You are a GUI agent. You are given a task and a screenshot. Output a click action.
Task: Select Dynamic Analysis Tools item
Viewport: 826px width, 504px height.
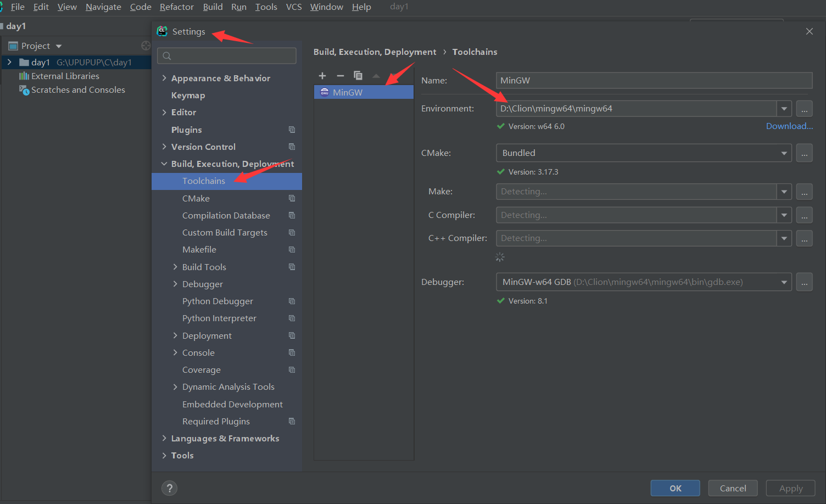228,387
